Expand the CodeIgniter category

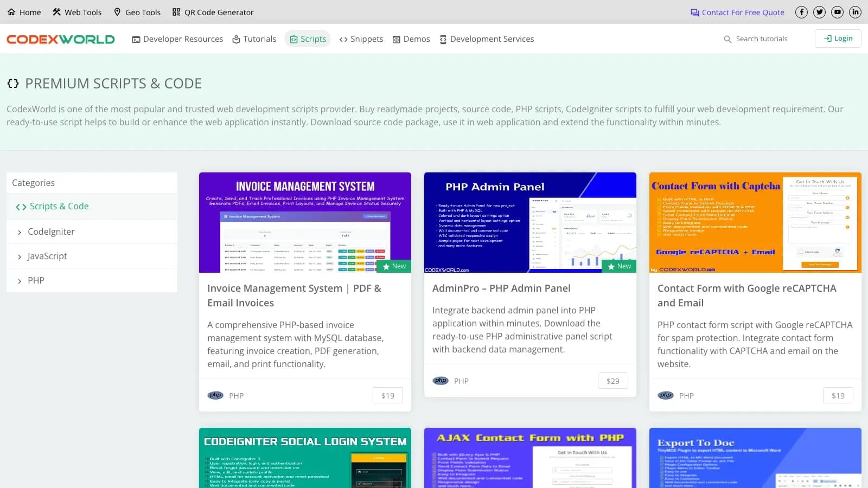coord(92,232)
